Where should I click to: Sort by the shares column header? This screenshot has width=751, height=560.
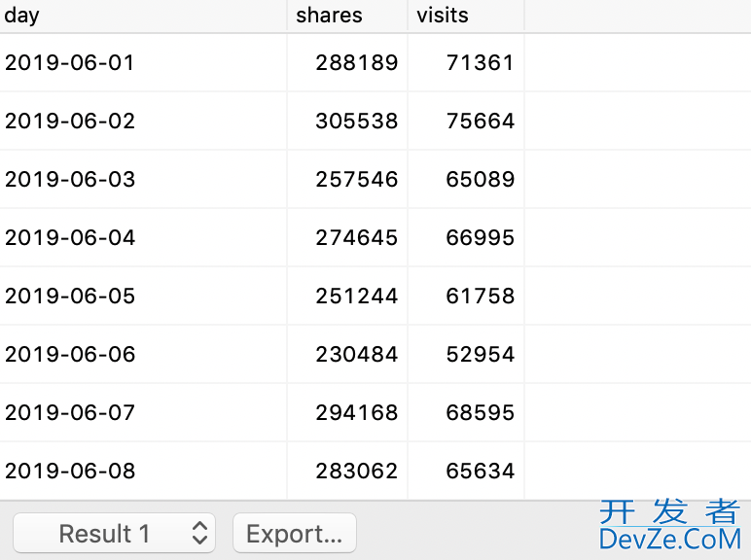point(347,16)
